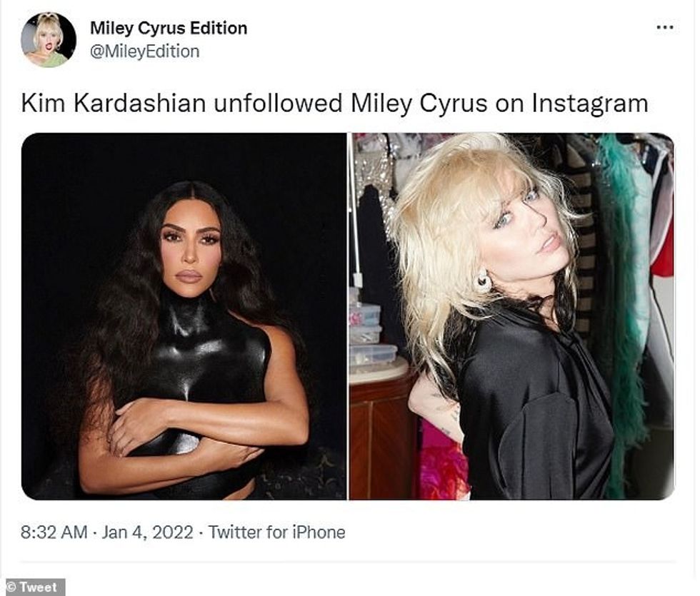Click the 8:32 AM timestamp
This screenshot has width=700, height=596.
pyautogui.click(x=54, y=532)
